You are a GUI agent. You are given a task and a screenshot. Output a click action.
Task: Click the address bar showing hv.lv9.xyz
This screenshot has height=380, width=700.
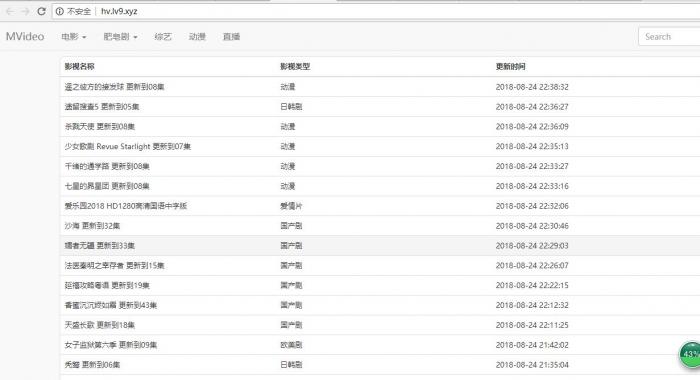(376, 12)
